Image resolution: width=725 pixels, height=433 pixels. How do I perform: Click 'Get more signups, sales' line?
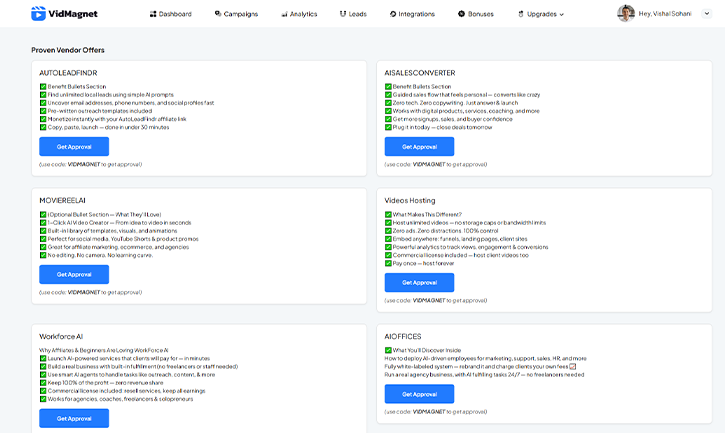click(x=453, y=119)
